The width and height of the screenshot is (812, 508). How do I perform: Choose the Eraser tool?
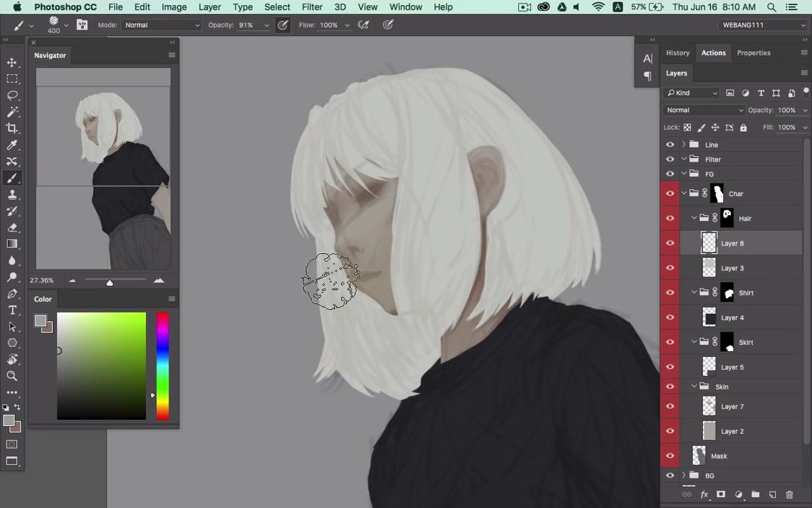[12, 227]
